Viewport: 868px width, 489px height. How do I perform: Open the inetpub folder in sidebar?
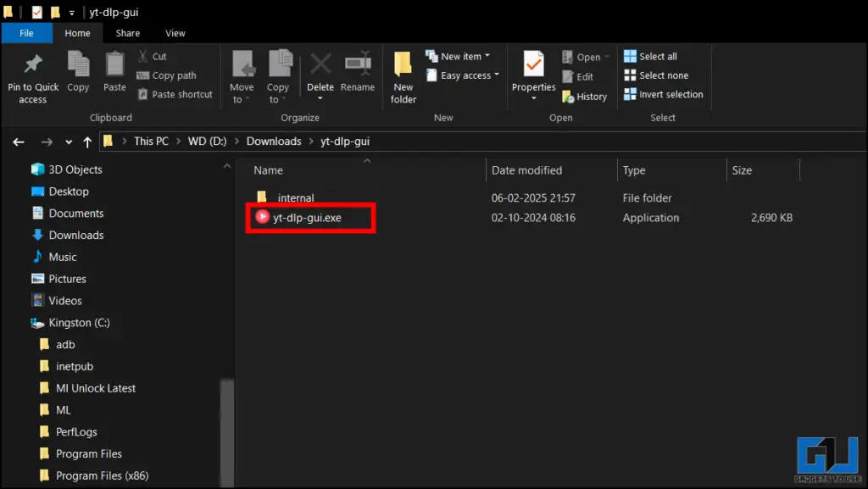pos(66,367)
